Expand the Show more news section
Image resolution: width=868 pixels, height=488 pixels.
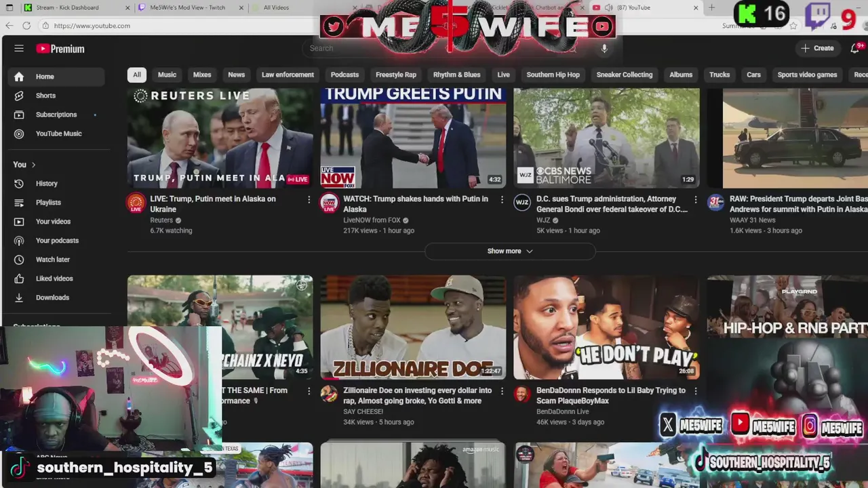point(510,251)
